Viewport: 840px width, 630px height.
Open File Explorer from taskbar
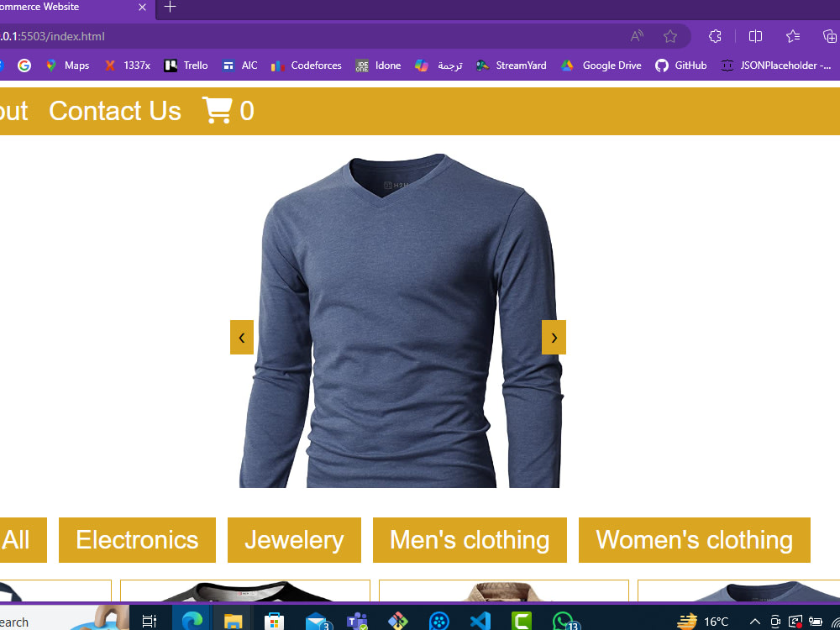(x=233, y=622)
